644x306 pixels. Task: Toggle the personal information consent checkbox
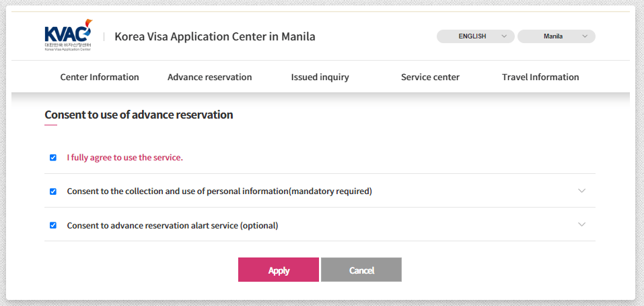[x=53, y=191]
